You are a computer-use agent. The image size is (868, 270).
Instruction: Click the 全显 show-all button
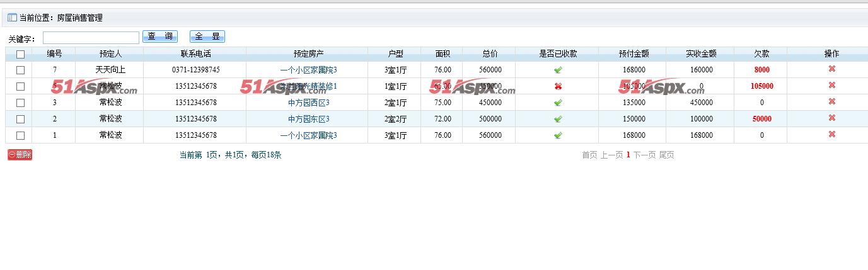click(x=207, y=37)
